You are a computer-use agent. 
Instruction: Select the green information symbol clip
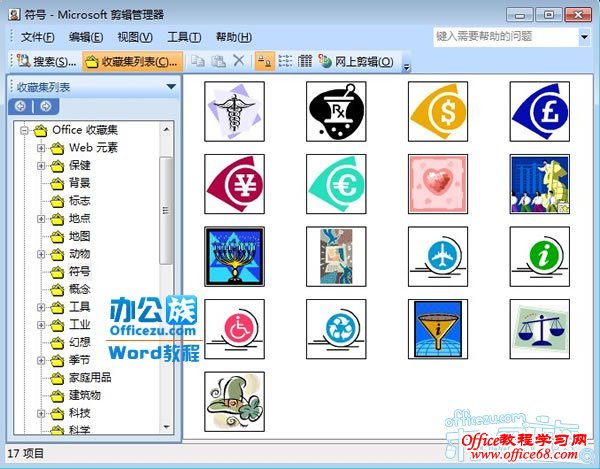pos(540,256)
